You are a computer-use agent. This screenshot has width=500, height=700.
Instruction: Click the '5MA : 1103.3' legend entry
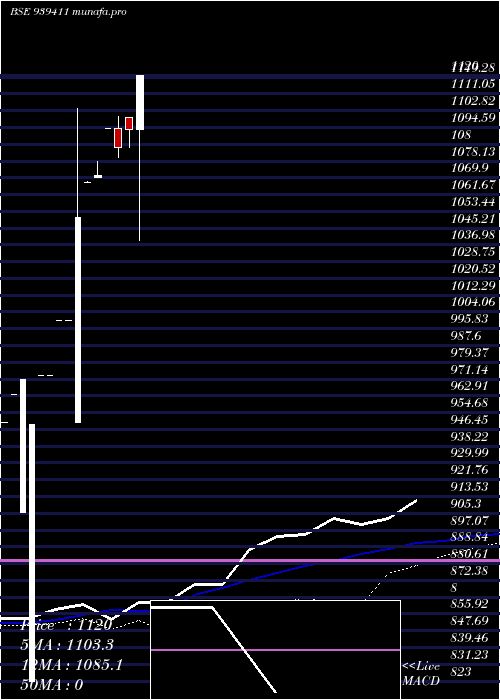pyautogui.click(x=67, y=645)
